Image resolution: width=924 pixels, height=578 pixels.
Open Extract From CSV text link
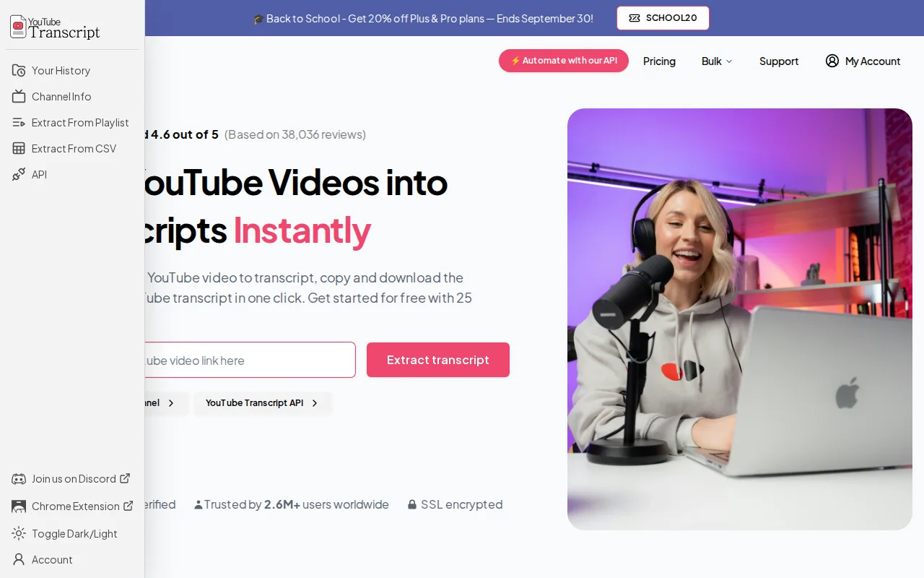click(74, 149)
